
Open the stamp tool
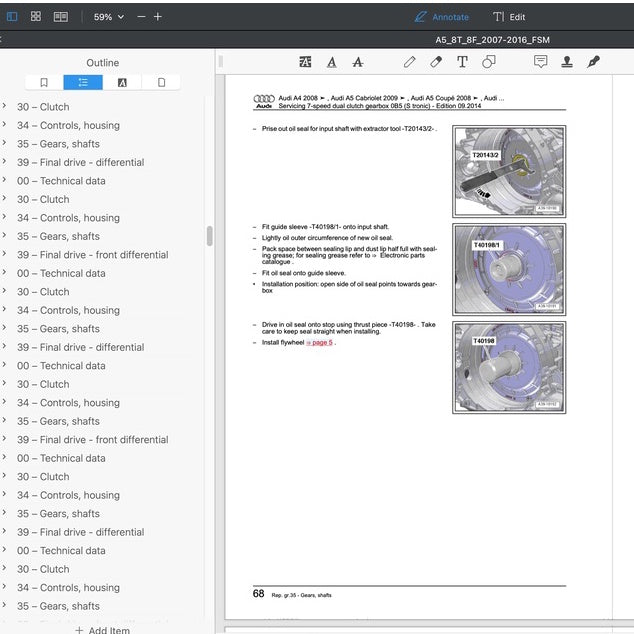pos(567,61)
